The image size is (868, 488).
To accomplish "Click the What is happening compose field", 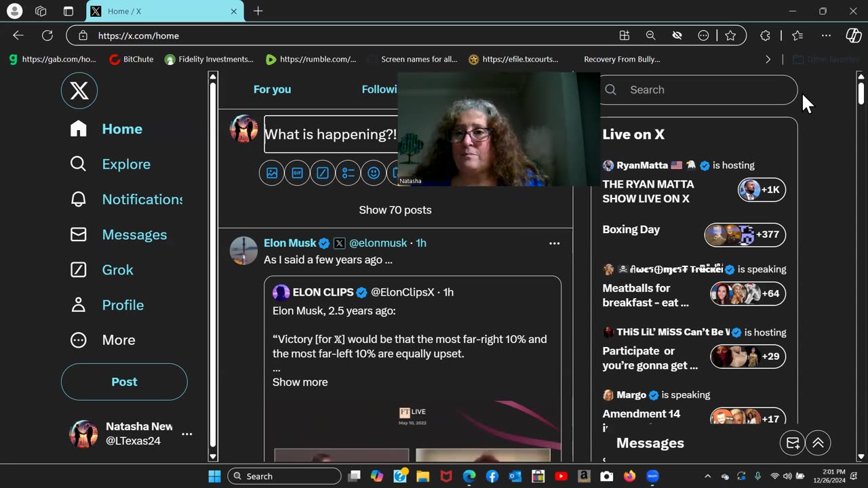I will coord(330,134).
